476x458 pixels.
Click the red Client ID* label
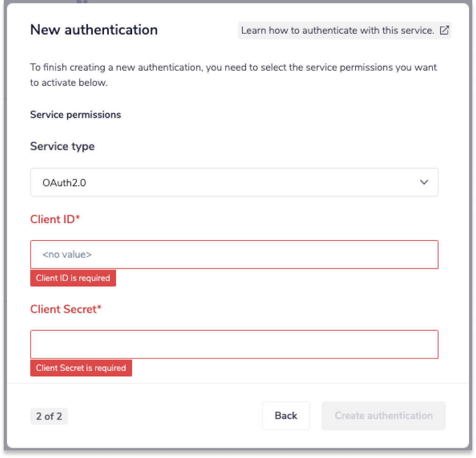click(x=52, y=219)
